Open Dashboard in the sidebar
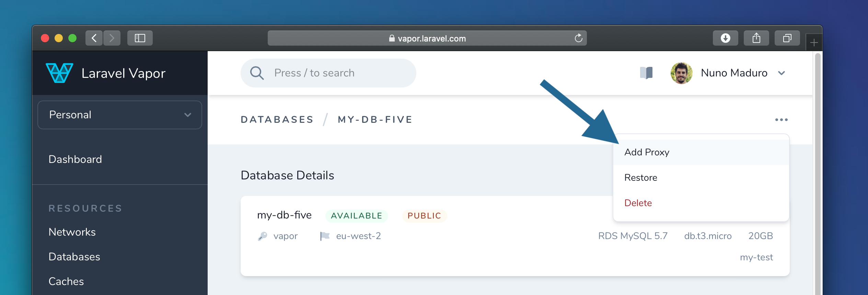This screenshot has width=868, height=295. (x=75, y=159)
